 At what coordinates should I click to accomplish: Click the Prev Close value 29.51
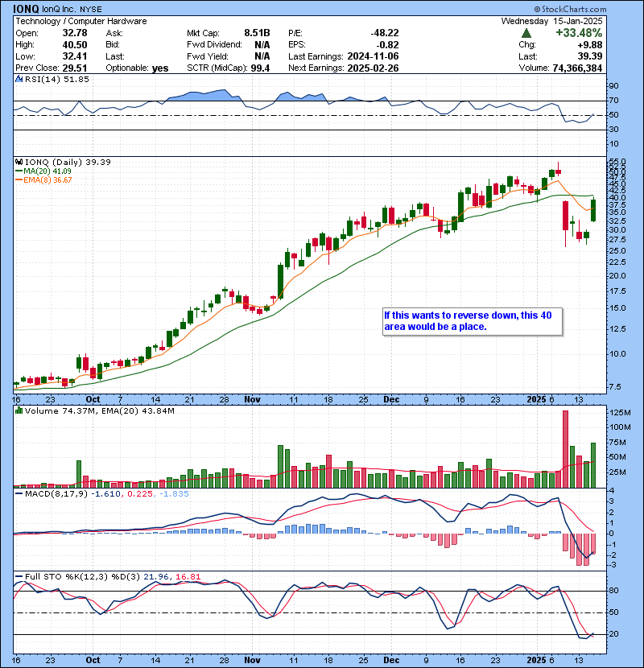coord(75,68)
